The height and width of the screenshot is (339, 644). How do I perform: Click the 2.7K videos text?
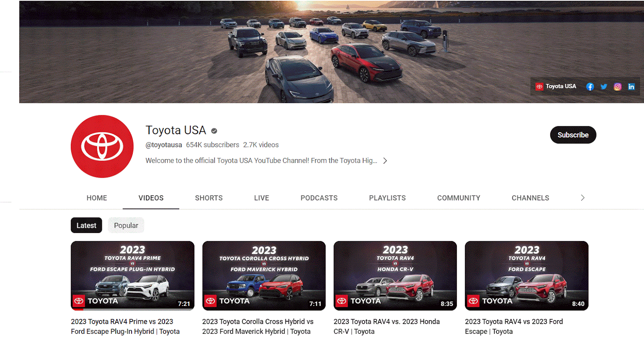tap(261, 145)
